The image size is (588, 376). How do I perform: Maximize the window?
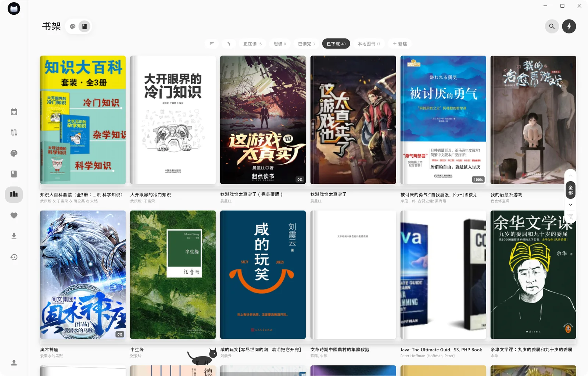562,6
